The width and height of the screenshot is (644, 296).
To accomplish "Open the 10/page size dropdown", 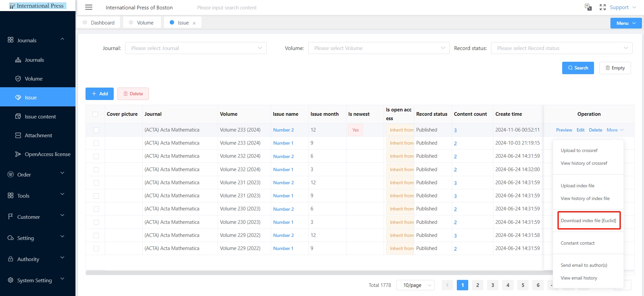I will pos(415,285).
